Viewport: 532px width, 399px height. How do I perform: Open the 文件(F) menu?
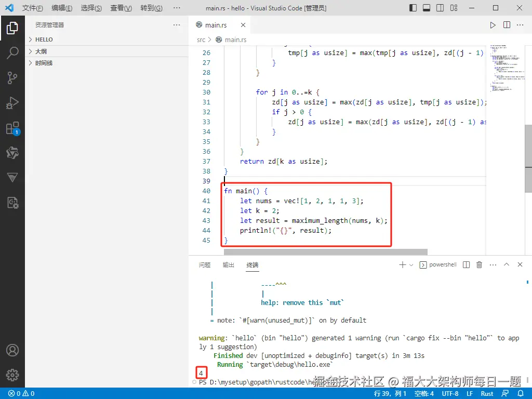[33, 8]
